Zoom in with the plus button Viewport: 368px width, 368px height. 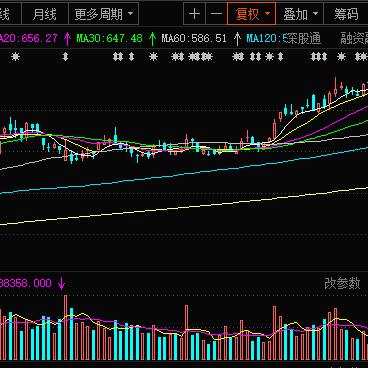pos(194,14)
